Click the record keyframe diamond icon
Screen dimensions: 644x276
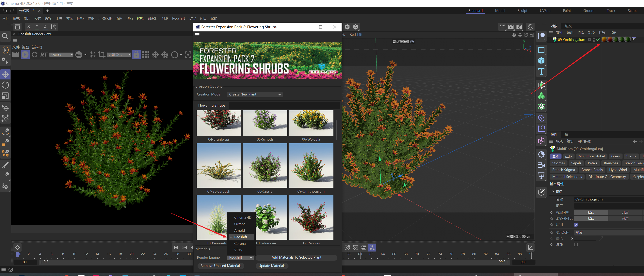[x=17, y=248]
